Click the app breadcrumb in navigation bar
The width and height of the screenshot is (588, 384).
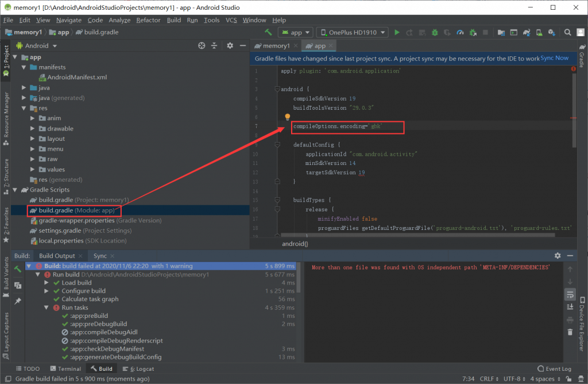(x=59, y=33)
